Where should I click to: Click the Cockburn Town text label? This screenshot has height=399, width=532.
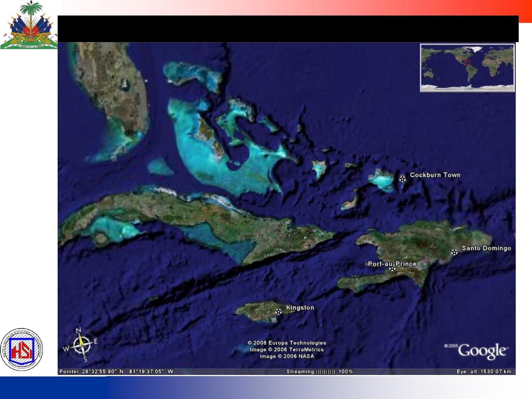[435, 175]
